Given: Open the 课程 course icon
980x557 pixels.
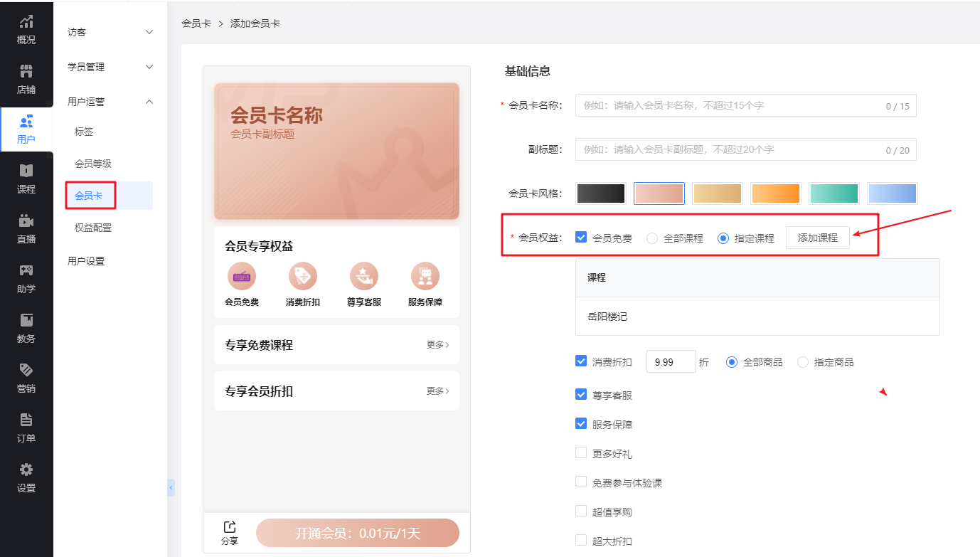Looking at the screenshot, I should pyautogui.click(x=26, y=171).
